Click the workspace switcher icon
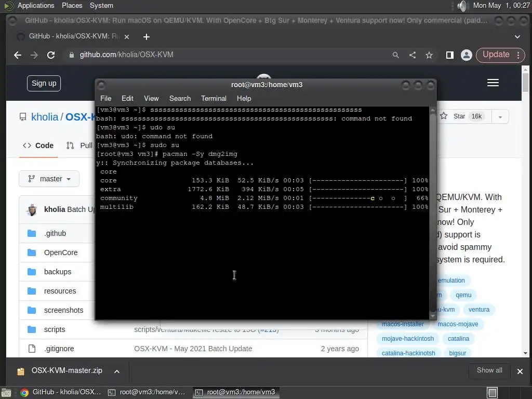532x399 pixels. tap(493, 393)
